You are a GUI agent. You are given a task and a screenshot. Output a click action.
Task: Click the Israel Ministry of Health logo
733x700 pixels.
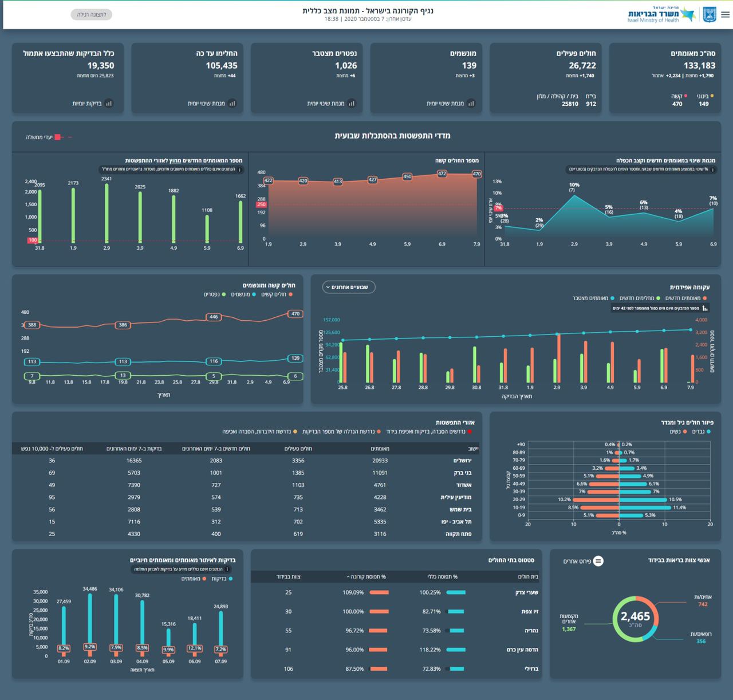[661, 15]
